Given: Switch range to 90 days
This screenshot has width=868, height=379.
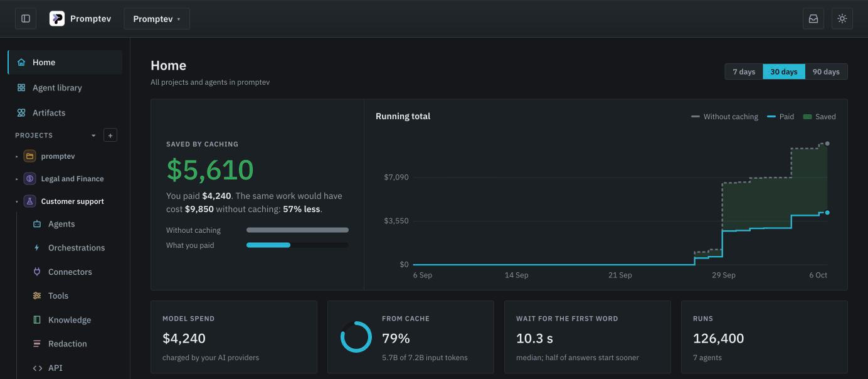Looking at the screenshot, I should pyautogui.click(x=826, y=72).
